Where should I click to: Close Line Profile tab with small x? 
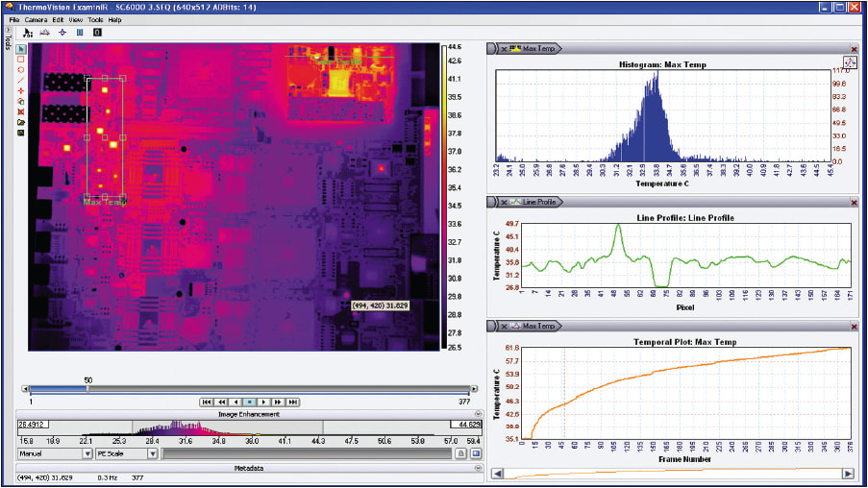(504, 203)
